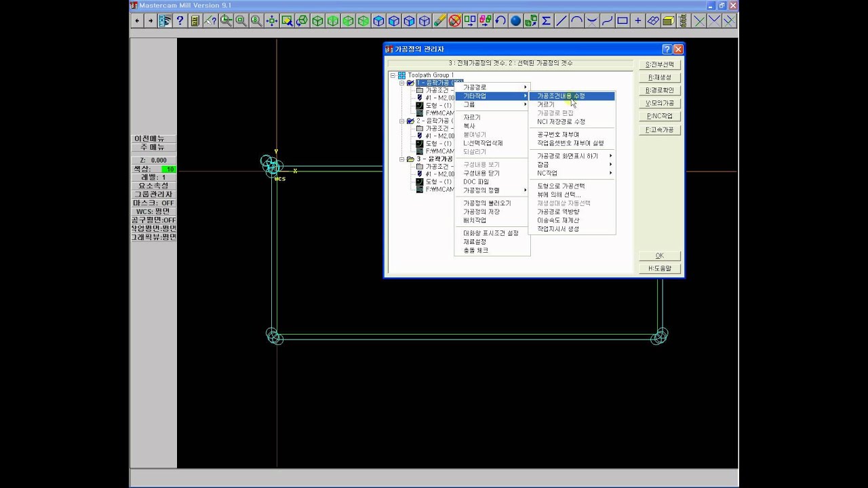The image size is (868, 488).
Task: Click the V:모의가공 button
Action: 660,103
